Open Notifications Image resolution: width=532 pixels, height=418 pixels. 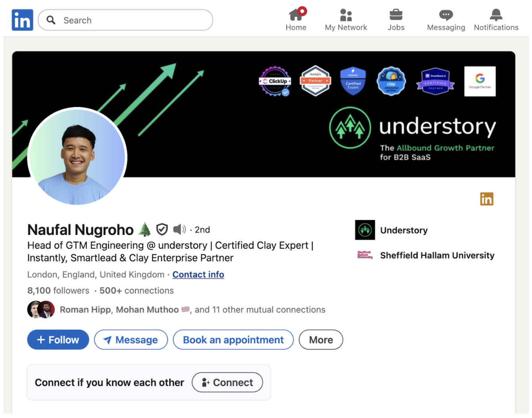point(496,19)
